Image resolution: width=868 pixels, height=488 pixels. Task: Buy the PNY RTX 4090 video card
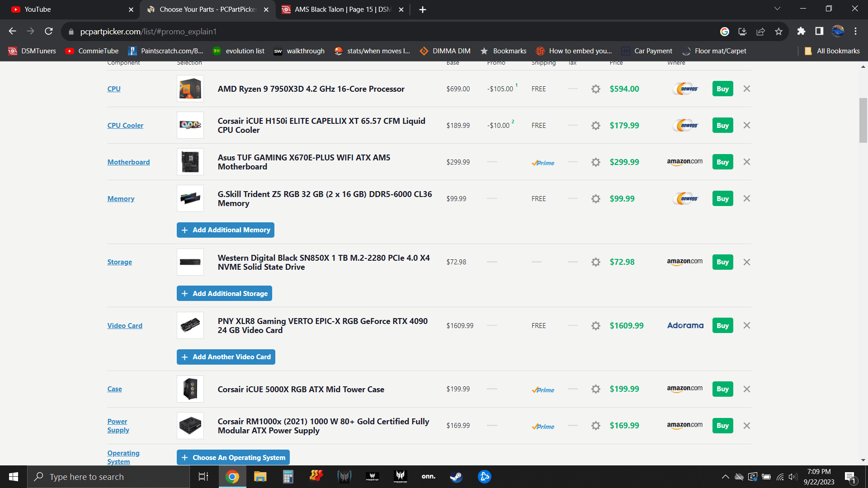[x=722, y=326]
